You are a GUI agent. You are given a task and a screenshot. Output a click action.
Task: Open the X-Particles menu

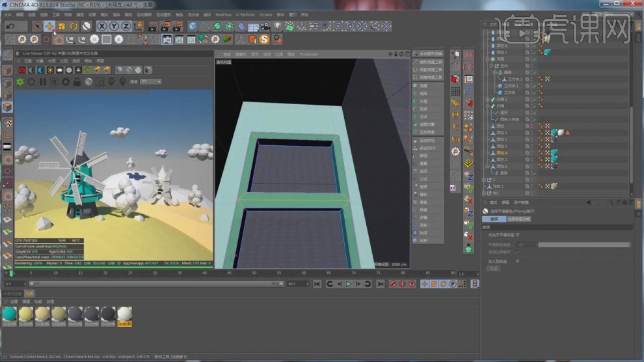click(246, 14)
